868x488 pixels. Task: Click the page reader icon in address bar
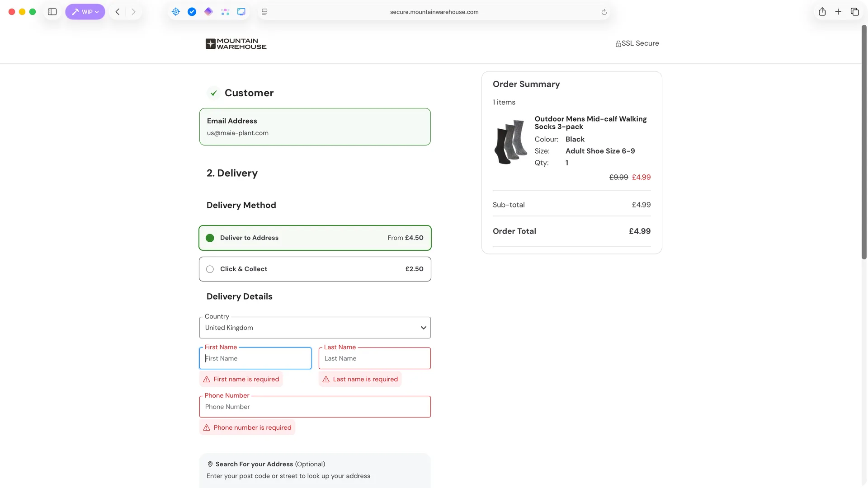click(264, 12)
